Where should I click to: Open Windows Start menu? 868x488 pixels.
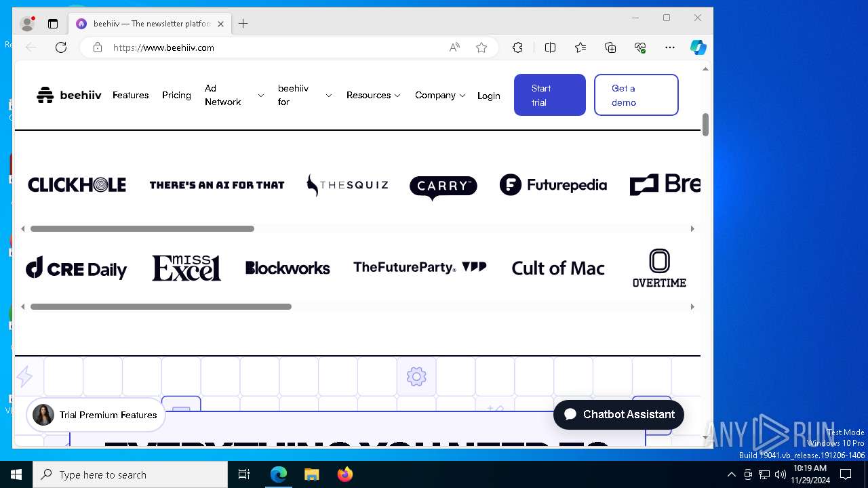[16, 474]
